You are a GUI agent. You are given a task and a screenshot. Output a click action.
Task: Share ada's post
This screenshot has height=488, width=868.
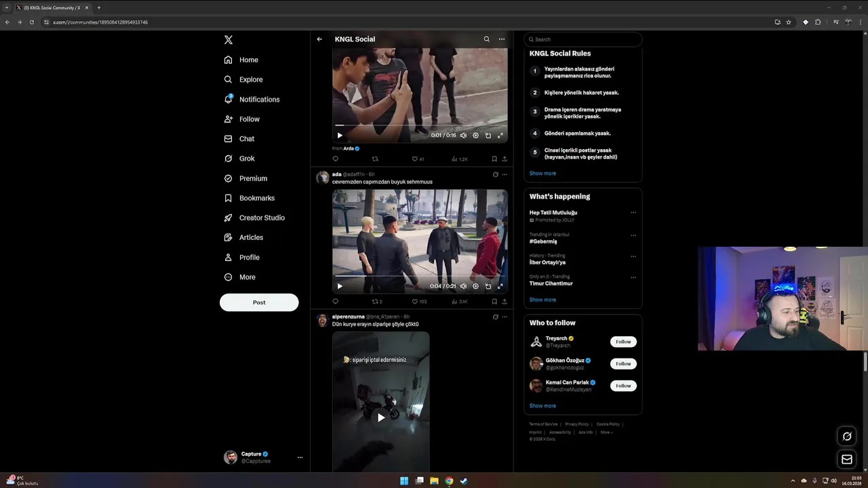click(505, 302)
